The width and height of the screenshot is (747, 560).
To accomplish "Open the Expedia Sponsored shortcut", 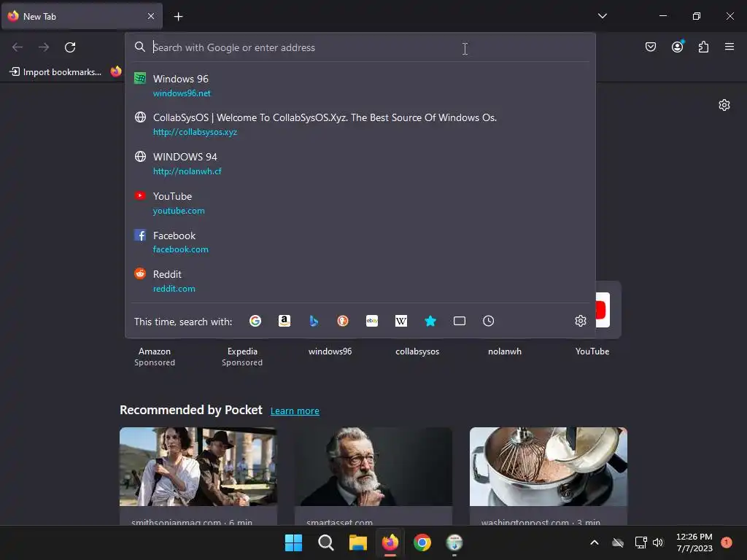I will [242, 356].
